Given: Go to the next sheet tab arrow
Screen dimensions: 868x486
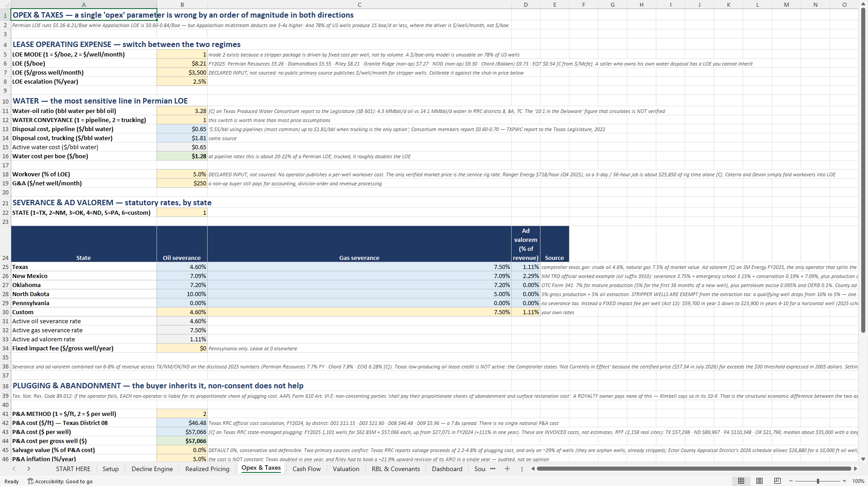Looking at the screenshot, I should (x=28, y=469).
